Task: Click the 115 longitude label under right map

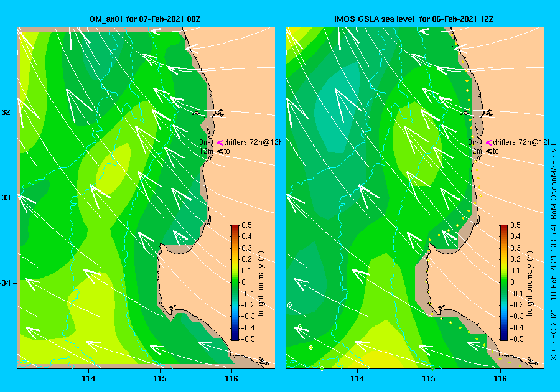Action: (x=429, y=379)
